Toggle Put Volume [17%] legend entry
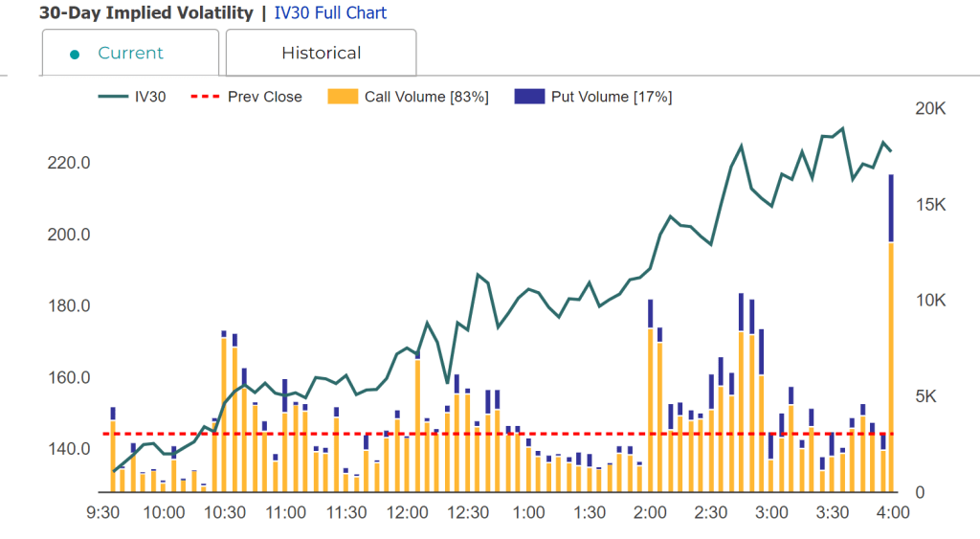Screen dimensions: 980x539 click(593, 97)
